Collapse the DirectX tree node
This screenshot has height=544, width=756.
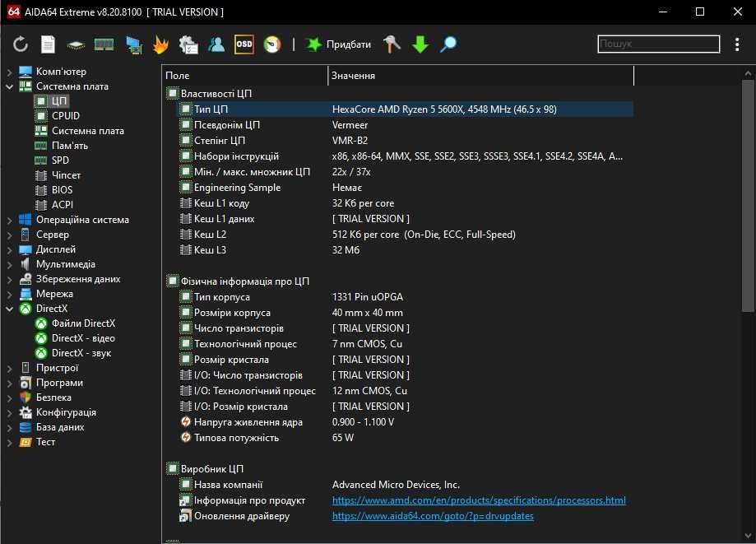pos(10,309)
